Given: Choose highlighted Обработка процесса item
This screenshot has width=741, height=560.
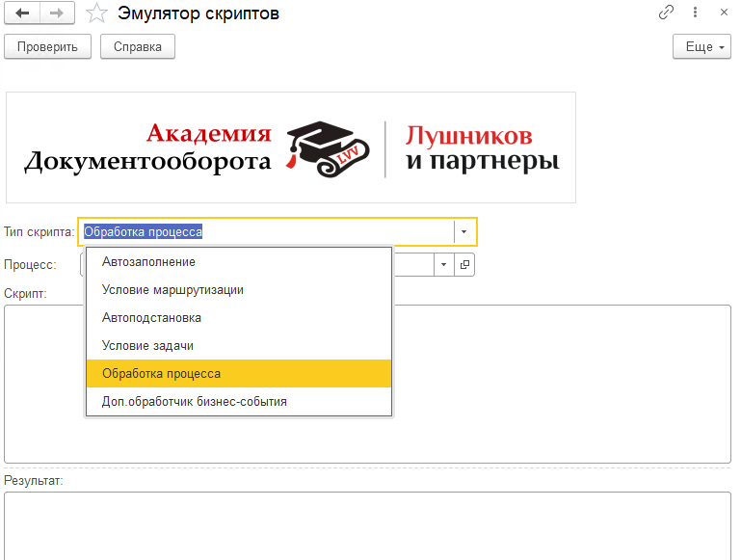Looking at the screenshot, I should pos(239,373).
